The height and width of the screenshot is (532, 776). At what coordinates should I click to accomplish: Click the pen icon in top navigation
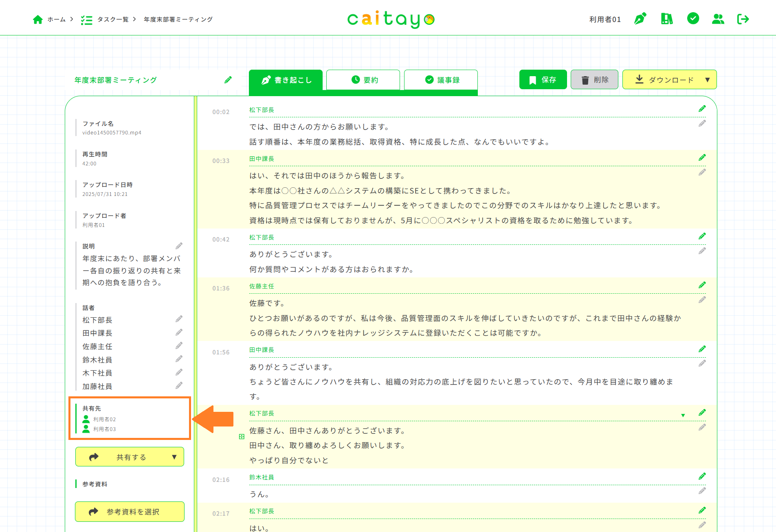coord(640,19)
